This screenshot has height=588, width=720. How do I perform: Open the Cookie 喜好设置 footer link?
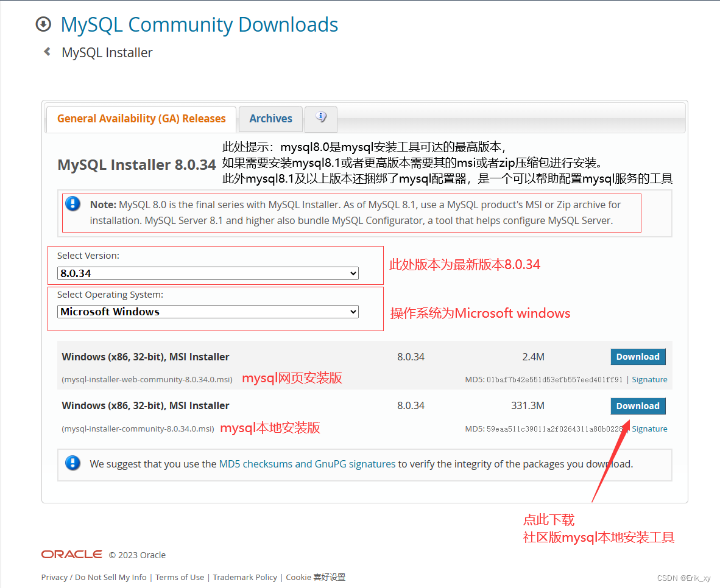tap(316, 578)
